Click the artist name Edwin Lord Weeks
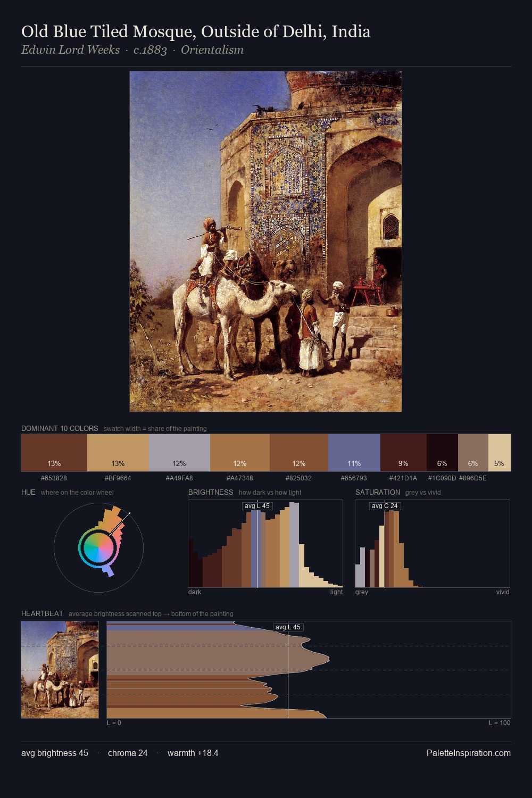532x798 pixels. tap(70, 50)
